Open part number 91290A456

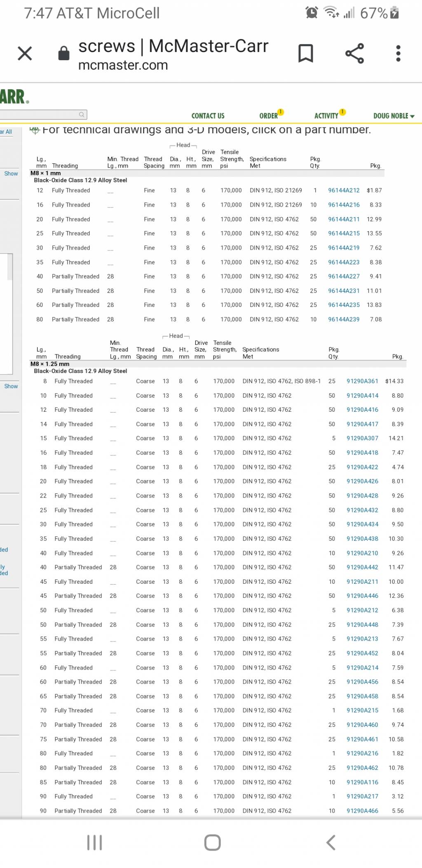[362, 682]
